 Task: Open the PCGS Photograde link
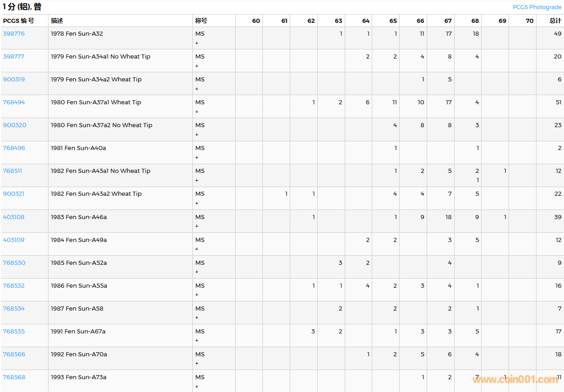[537, 7]
